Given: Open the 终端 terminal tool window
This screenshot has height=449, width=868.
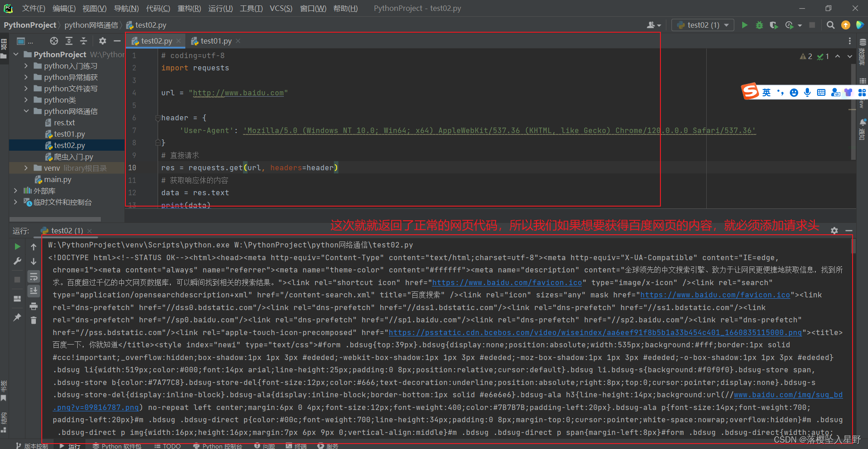Looking at the screenshot, I should pos(296,446).
